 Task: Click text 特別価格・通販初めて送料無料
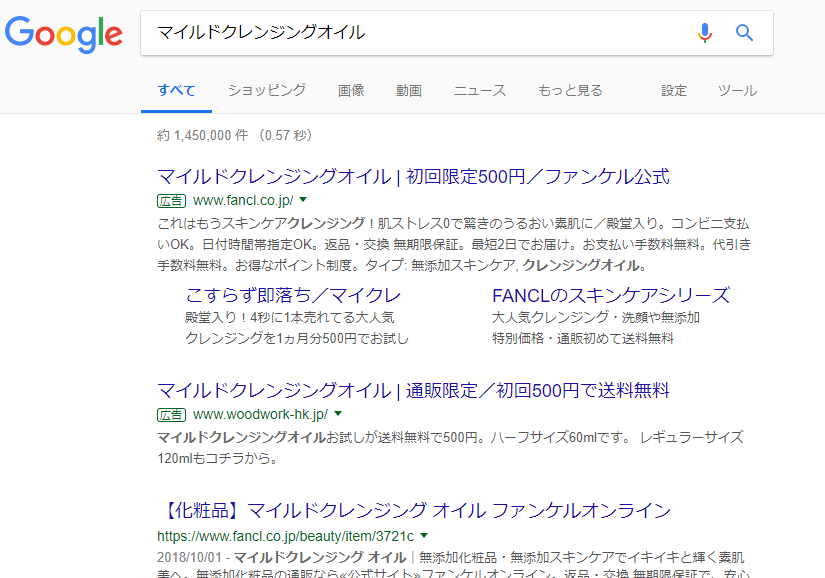[582, 338]
